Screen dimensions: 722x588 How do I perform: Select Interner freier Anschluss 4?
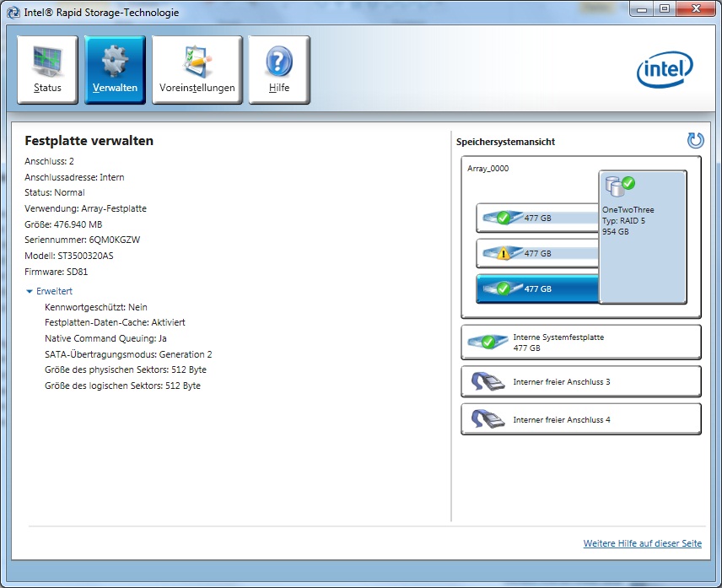point(581,419)
